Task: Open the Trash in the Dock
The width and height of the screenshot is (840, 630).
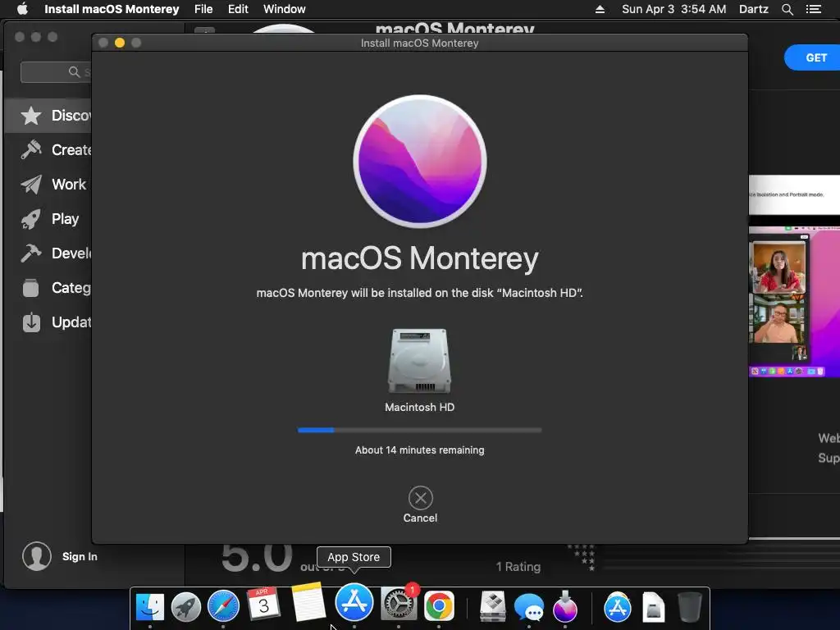Action: [x=690, y=606]
